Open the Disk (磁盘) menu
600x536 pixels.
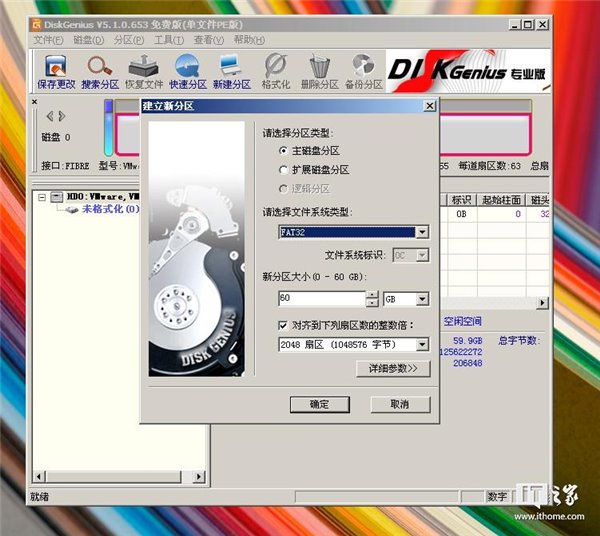tap(88, 40)
